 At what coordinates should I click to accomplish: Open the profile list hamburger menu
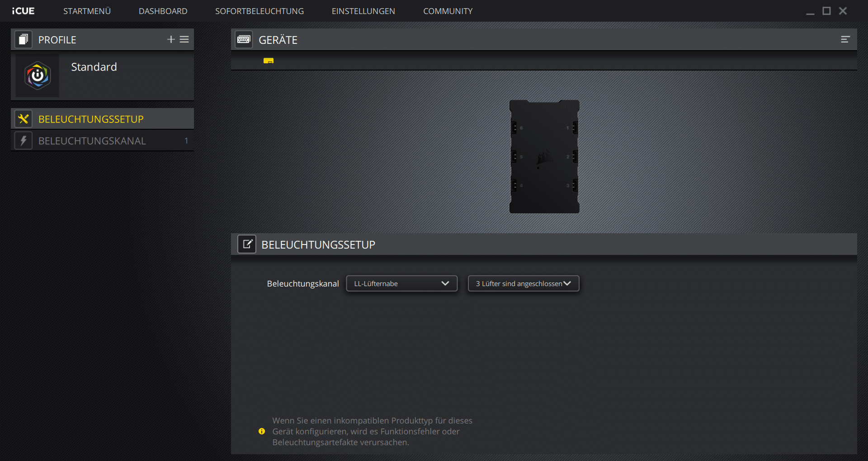(184, 40)
